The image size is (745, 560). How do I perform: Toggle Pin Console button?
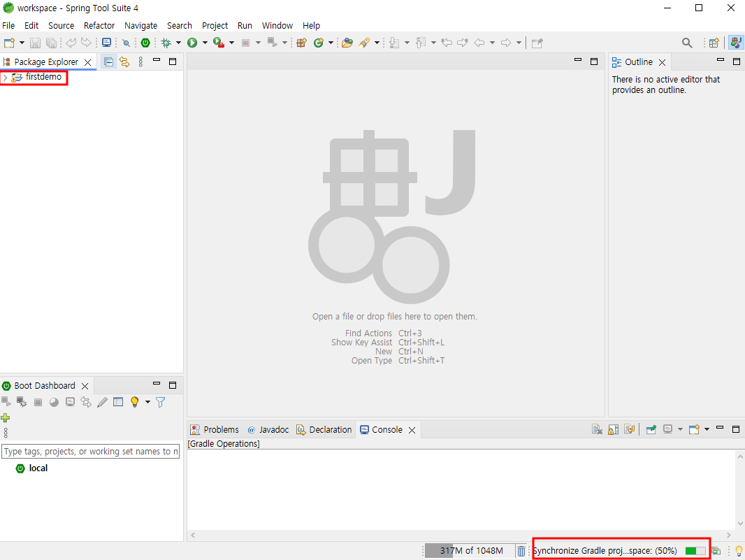[651, 429]
